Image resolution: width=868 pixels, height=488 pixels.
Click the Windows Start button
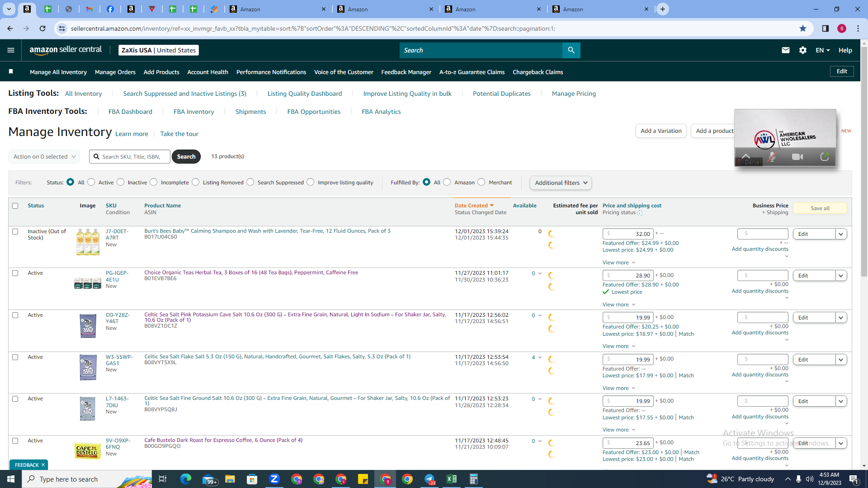(x=11, y=479)
